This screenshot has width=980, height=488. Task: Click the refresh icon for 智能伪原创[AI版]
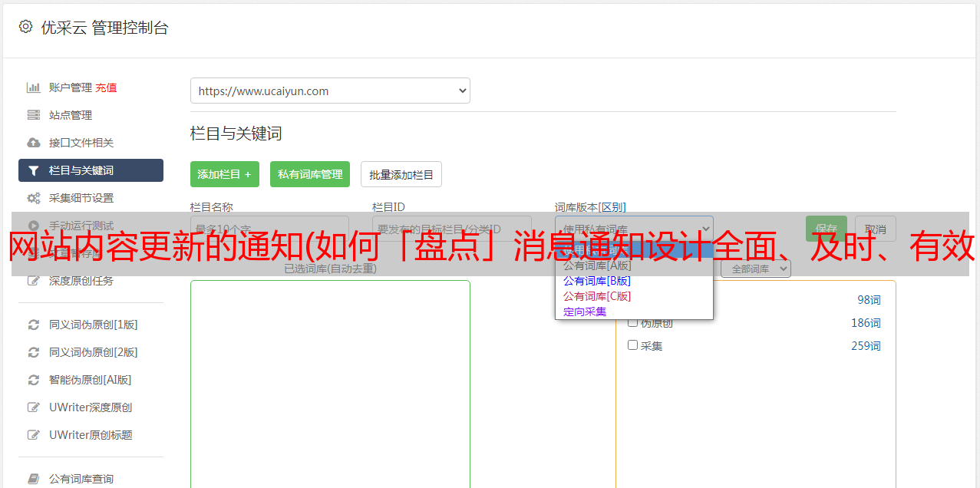tap(33, 380)
